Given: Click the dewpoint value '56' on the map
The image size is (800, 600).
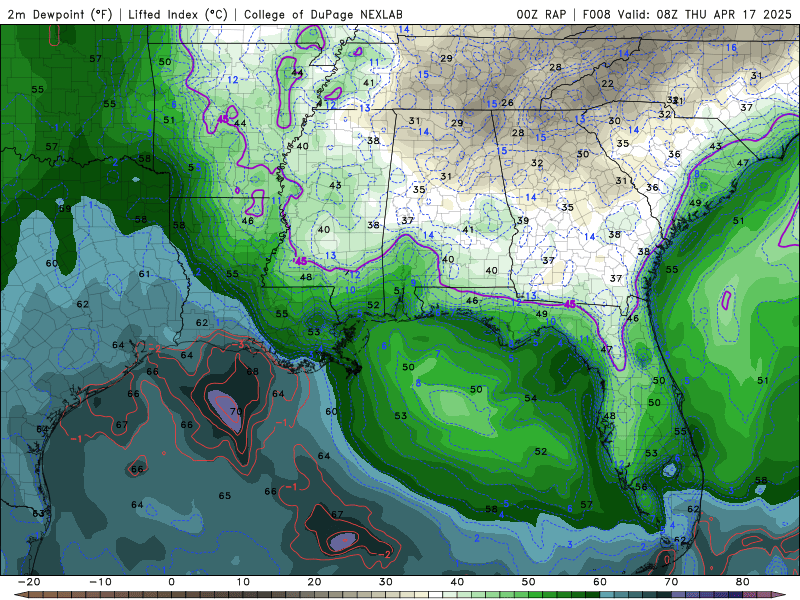Looking at the screenshot, I should [641, 487].
